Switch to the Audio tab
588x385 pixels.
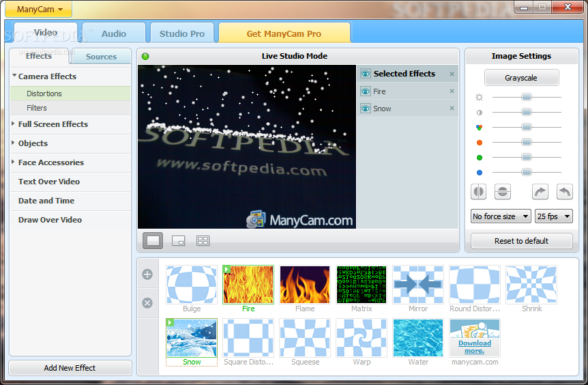point(114,33)
